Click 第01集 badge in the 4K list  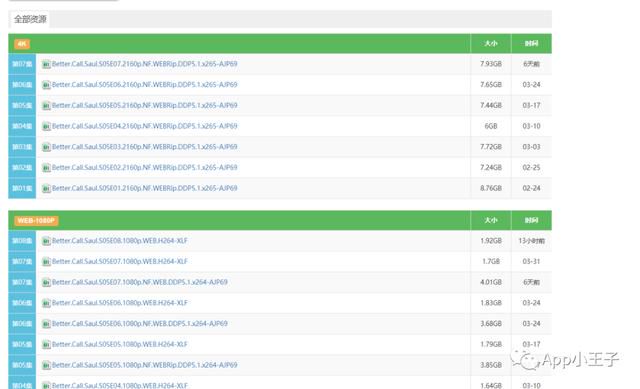pos(22,189)
